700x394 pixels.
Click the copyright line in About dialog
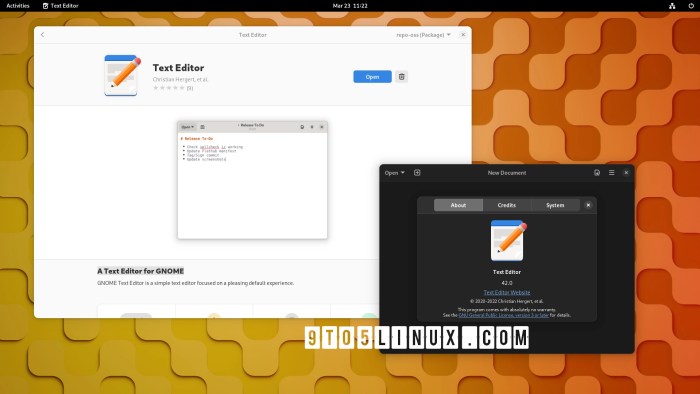coord(507,301)
